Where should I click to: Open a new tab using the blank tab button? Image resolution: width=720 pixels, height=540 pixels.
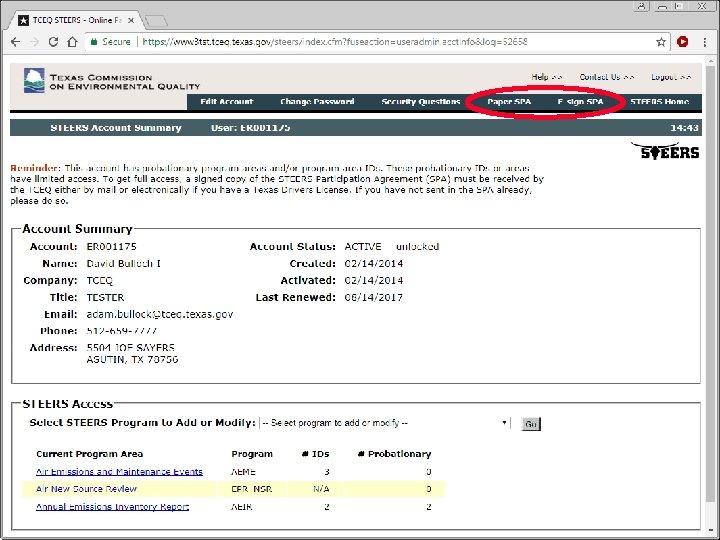pyautogui.click(x=156, y=21)
